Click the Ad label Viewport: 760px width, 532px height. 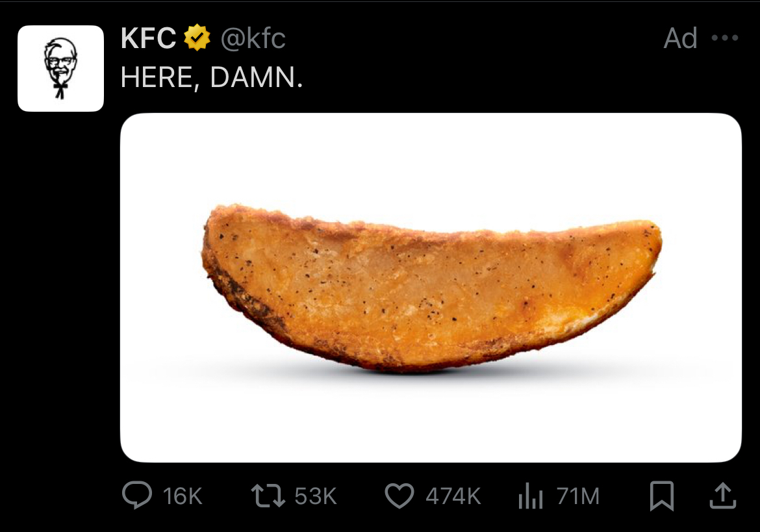click(x=680, y=39)
